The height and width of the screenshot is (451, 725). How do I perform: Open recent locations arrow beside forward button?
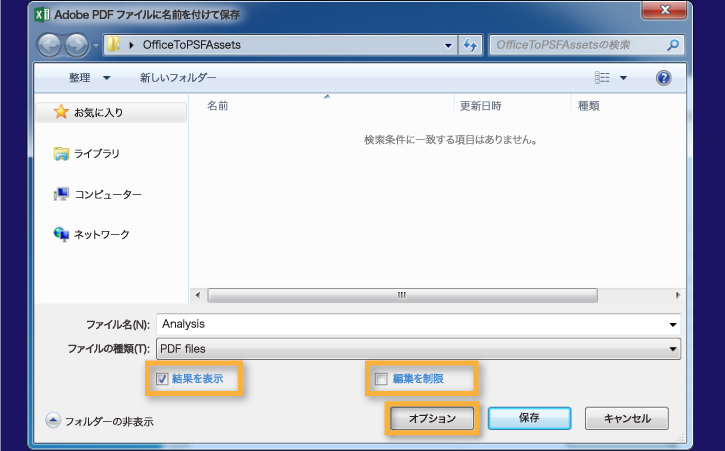pos(96,45)
